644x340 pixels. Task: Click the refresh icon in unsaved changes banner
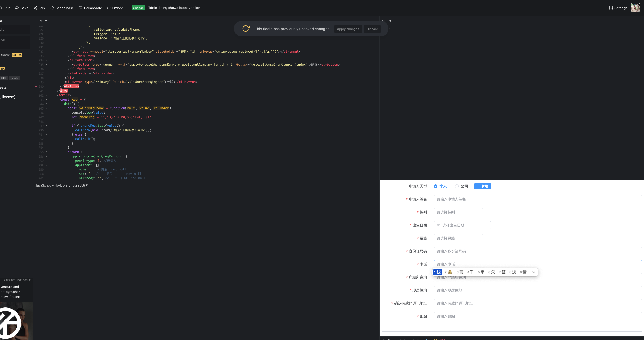tap(245, 29)
